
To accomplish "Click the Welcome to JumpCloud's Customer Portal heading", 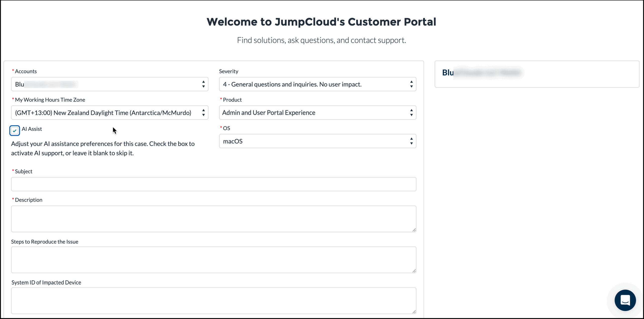I will click(321, 22).
